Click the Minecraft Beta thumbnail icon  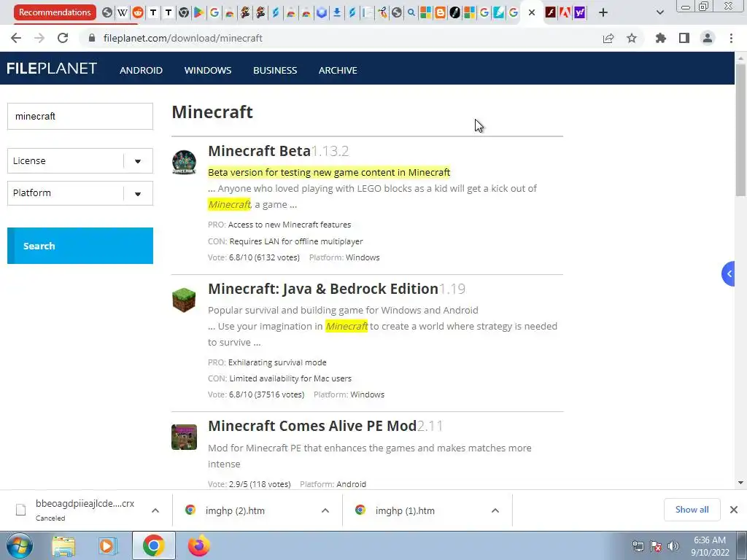[x=184, y=162]
